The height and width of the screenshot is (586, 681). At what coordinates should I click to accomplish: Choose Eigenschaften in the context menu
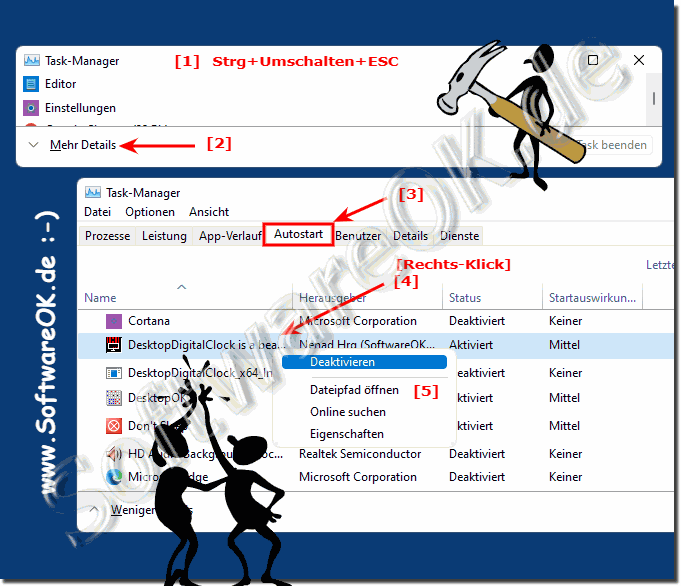coord(347,434)
